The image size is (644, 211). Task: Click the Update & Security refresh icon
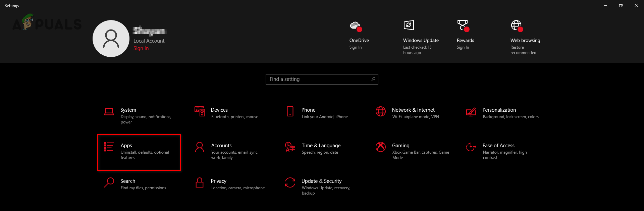pyautogui.click(x=290, y=182)
